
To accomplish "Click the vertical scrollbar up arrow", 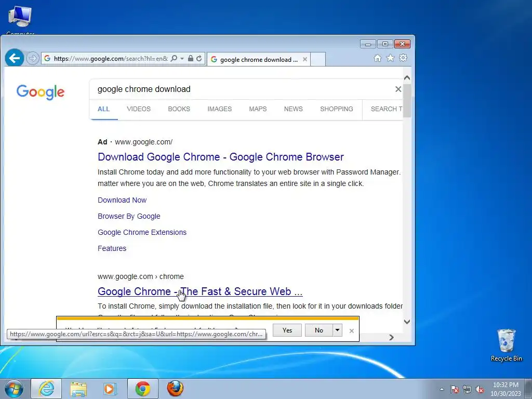I will point(407,78).
